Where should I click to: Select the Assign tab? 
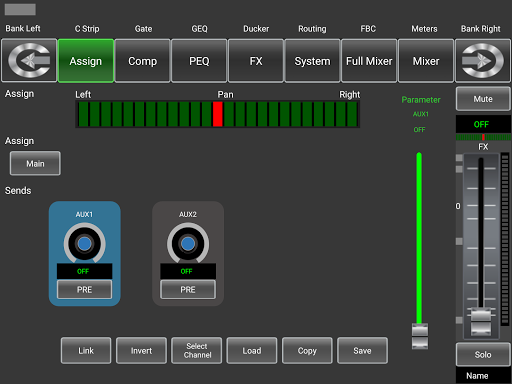pyautogui.click(x=86, y=61)
